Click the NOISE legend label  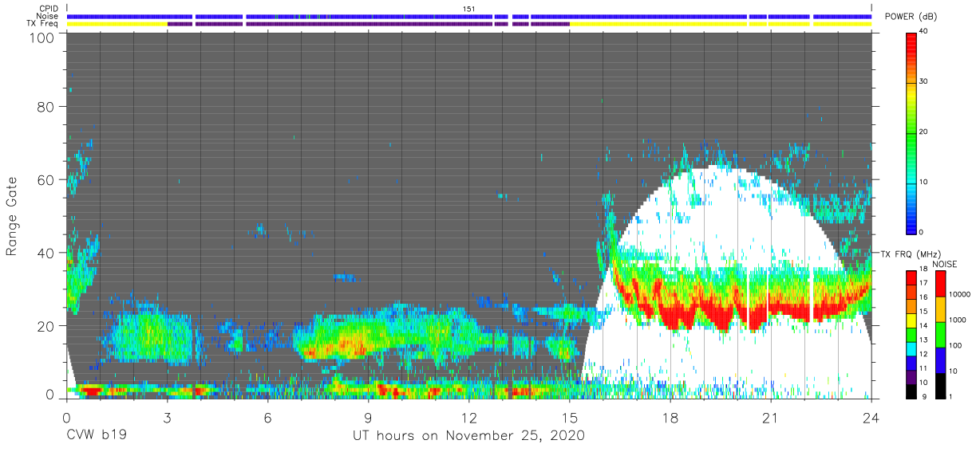coord(946,264)
